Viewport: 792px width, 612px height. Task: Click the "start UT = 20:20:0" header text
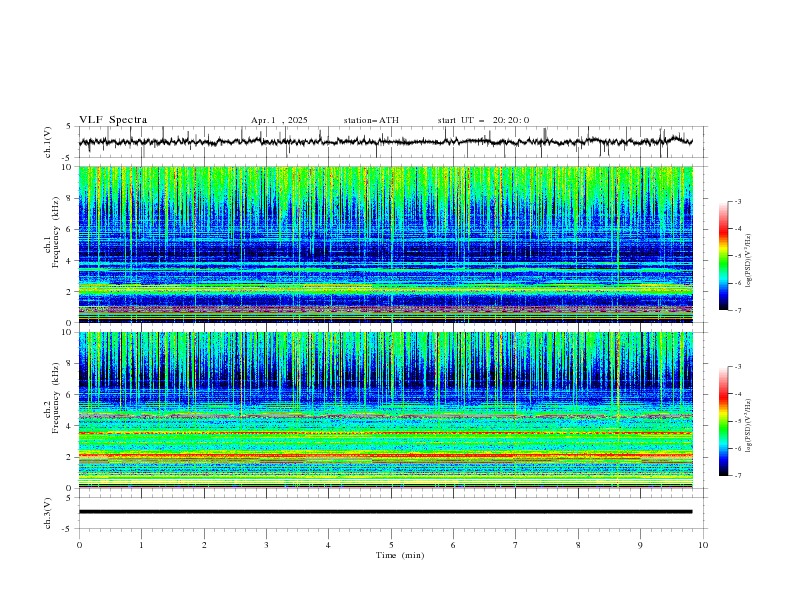point(483,120)
